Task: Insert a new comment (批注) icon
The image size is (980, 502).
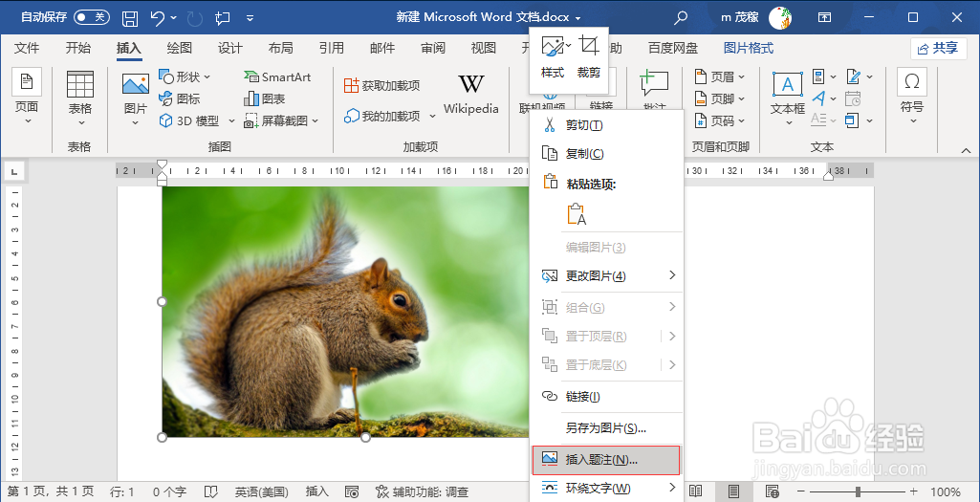Action: coord(654,84)
